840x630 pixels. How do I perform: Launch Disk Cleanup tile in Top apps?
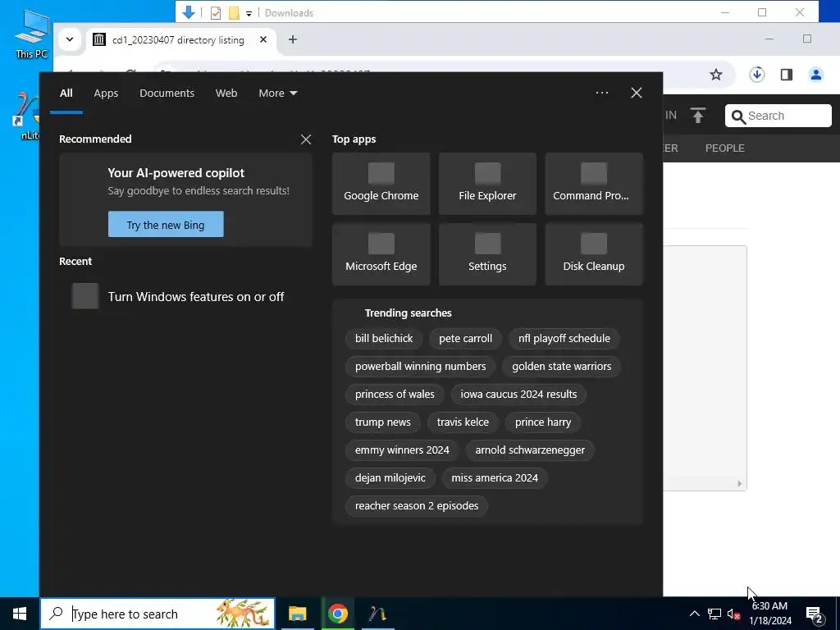click(x=594, y=254)
